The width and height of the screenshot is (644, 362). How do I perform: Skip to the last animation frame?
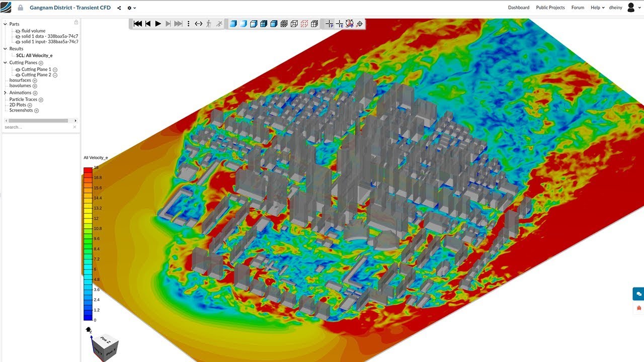179,24
